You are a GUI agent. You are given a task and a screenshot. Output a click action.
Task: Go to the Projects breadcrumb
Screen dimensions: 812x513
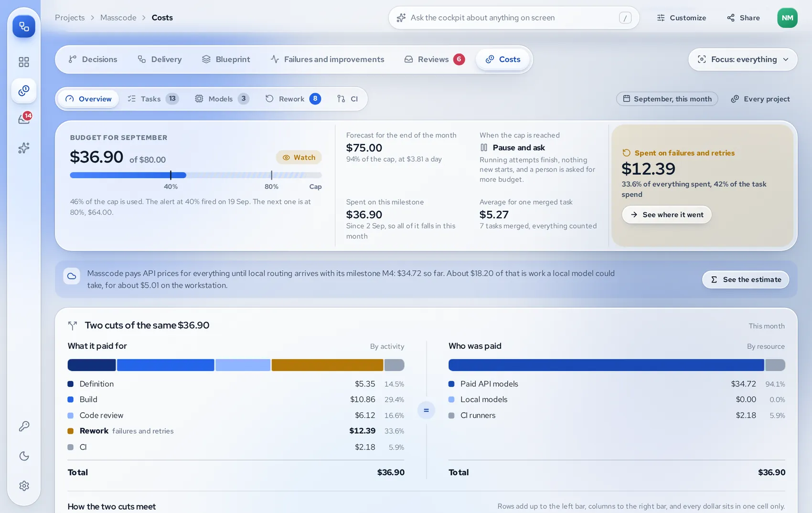(70, 18)
